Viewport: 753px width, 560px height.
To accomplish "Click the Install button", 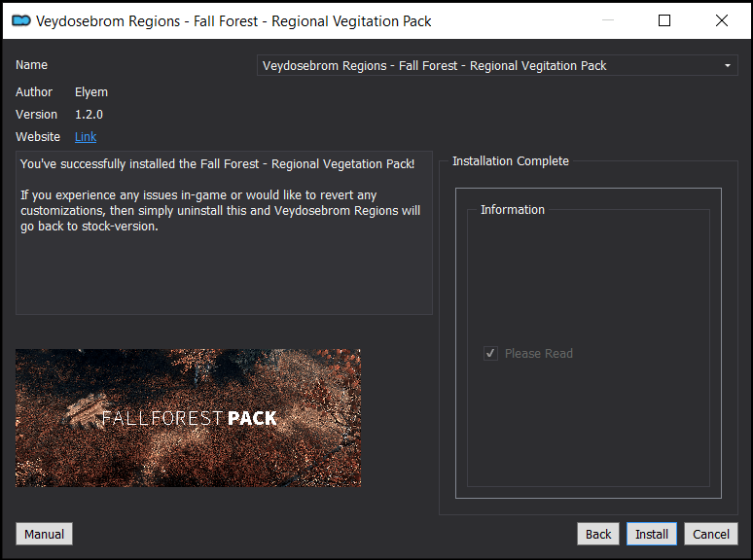I will coord(651,534).
